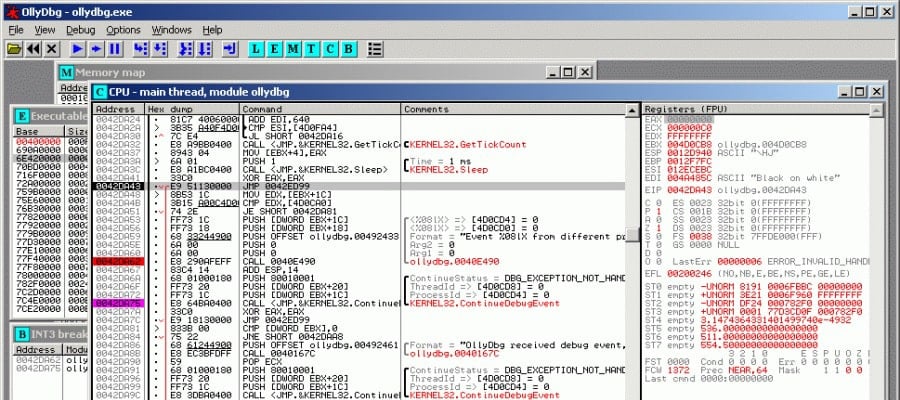The width and height of the screenshot is (900, 400).
Task: Open Executable modules with E button
Action: (275, 49)
